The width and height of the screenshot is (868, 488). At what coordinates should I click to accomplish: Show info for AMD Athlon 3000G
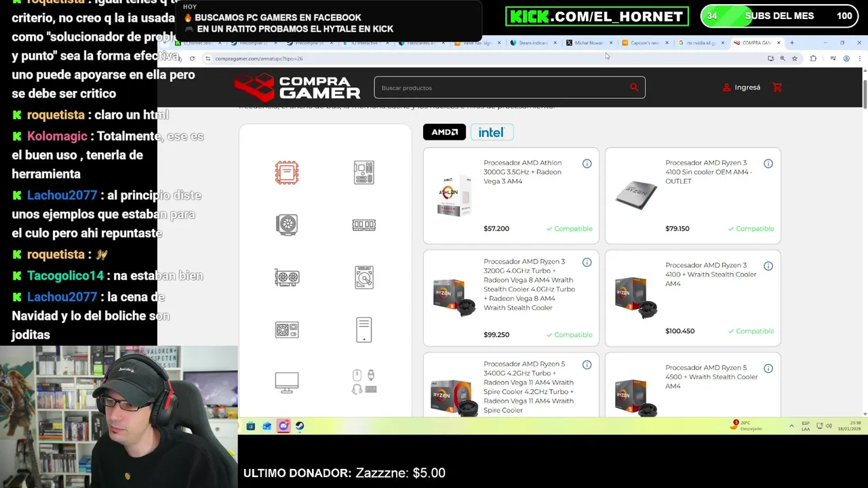(587, 163)
